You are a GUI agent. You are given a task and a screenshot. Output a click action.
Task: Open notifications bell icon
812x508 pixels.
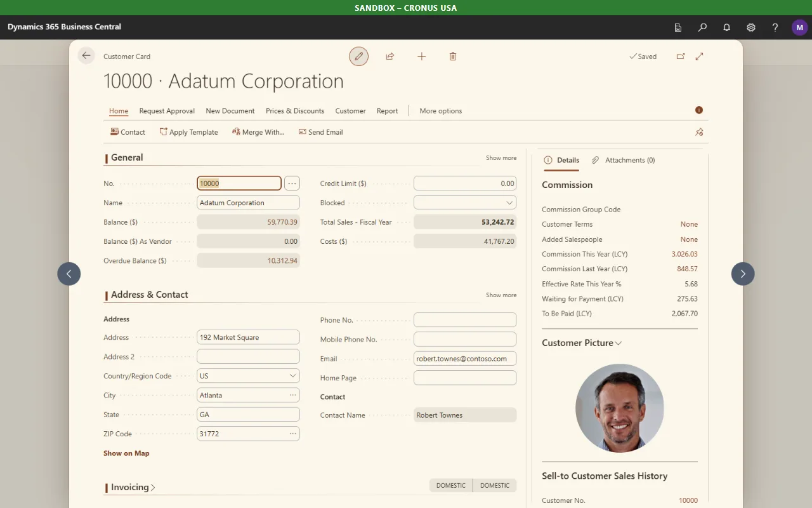tap(727, 27)
